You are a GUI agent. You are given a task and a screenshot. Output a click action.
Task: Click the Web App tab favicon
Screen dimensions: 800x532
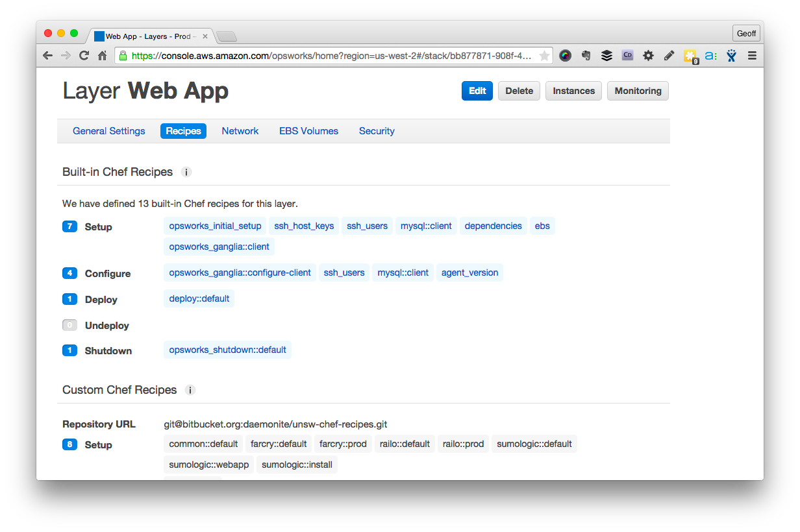[99, 36]
